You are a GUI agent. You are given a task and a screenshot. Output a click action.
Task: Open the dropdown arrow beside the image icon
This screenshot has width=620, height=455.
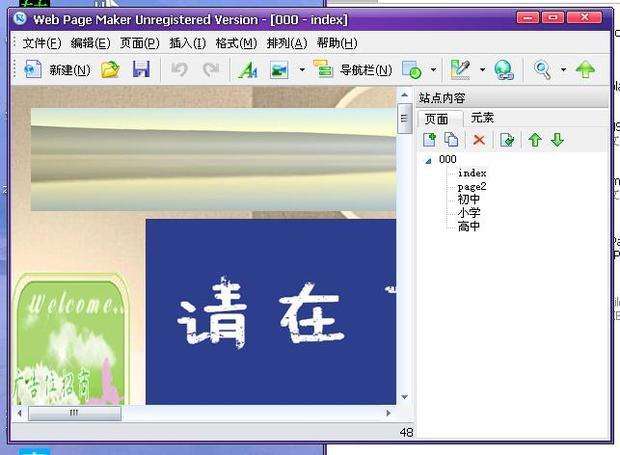coord(302,70)
